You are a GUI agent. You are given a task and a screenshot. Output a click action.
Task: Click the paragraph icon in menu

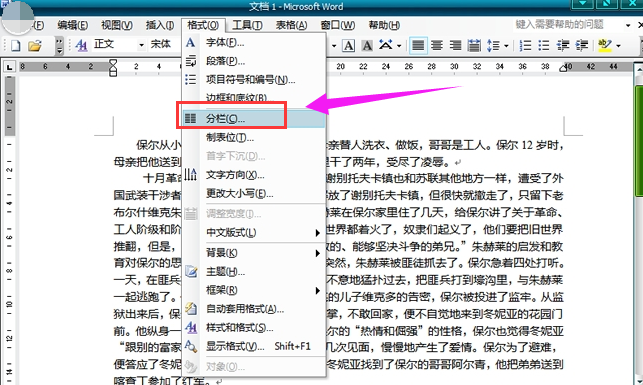191,61
